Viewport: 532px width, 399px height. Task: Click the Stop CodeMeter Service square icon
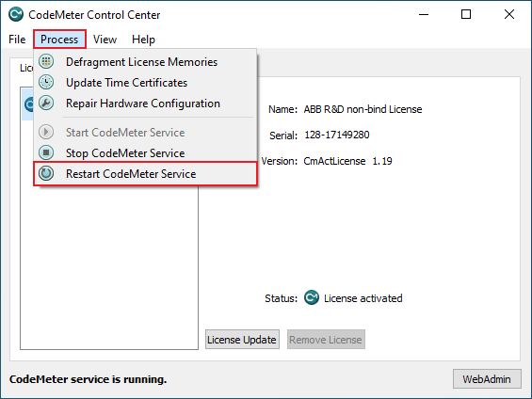point(46,152)
